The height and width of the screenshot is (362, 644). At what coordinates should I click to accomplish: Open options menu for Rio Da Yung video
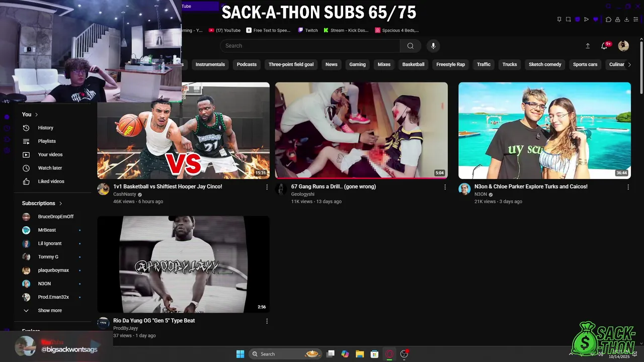coord(267,321)
